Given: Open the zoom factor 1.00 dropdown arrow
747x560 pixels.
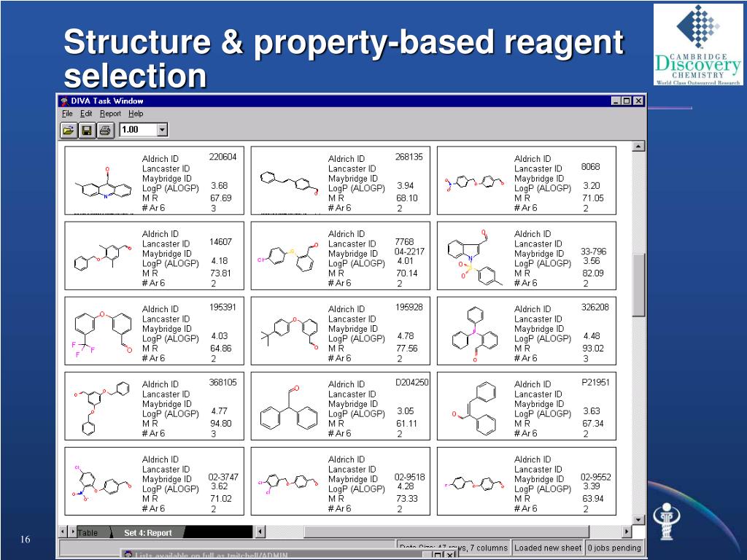Looking at the screenshot, I should click(x=162, y=130).
